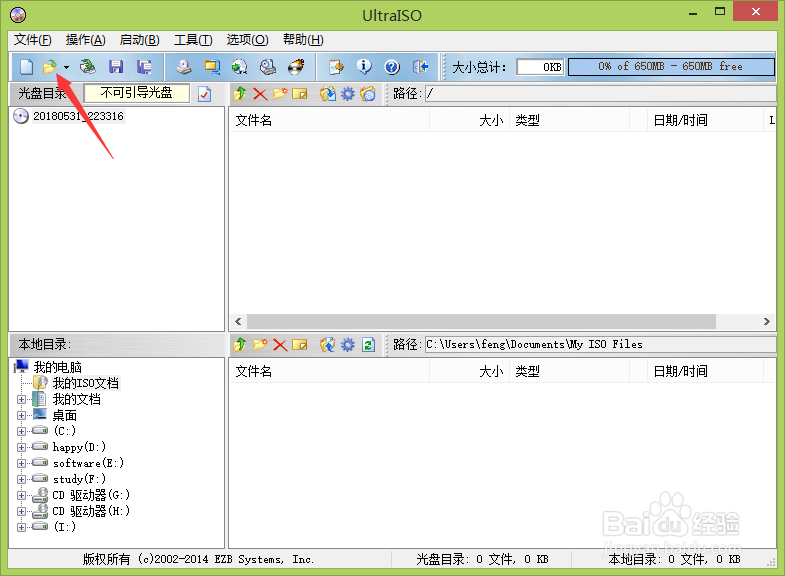Click red Delete X in local directory toolbar
Image resolution: width=785 pixels, height=576 pixels.
(x=280, y=345)
